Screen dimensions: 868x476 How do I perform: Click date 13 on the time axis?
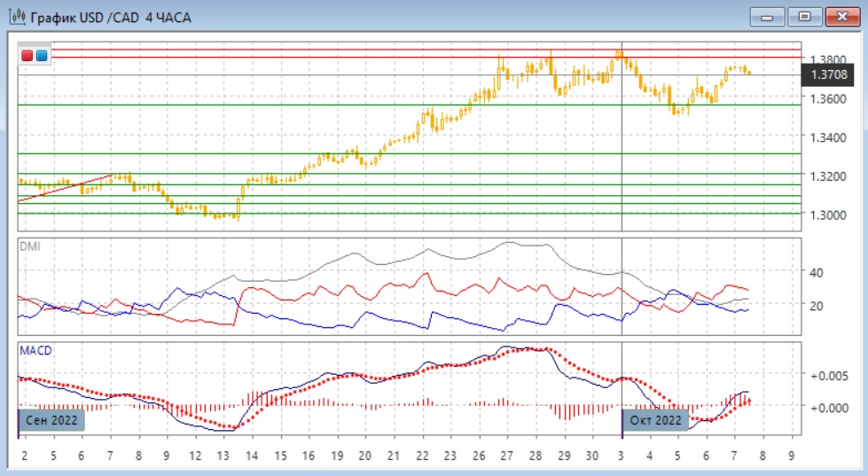[223, 456]
